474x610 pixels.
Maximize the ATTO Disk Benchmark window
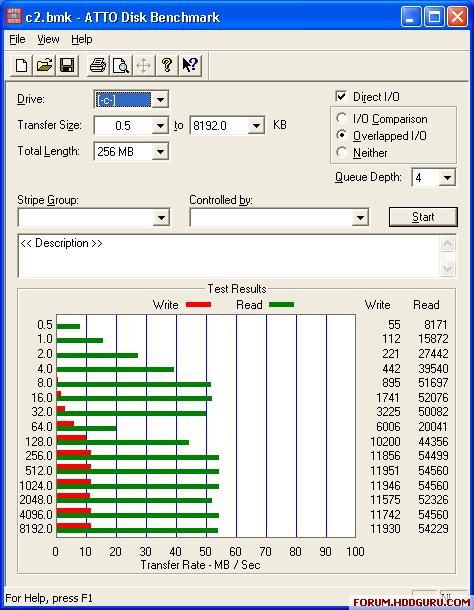point(434,17)
